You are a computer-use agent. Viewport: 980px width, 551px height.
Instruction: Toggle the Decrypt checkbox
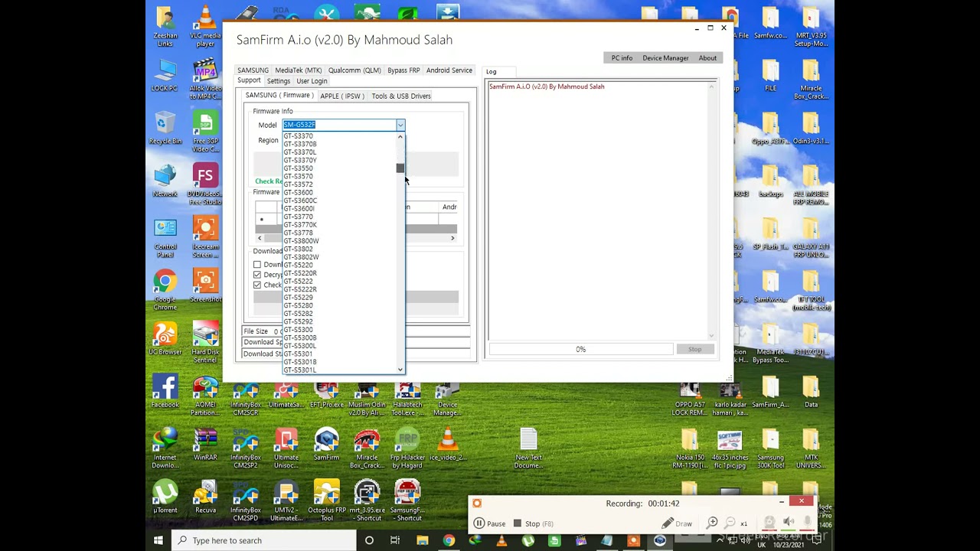257,275
